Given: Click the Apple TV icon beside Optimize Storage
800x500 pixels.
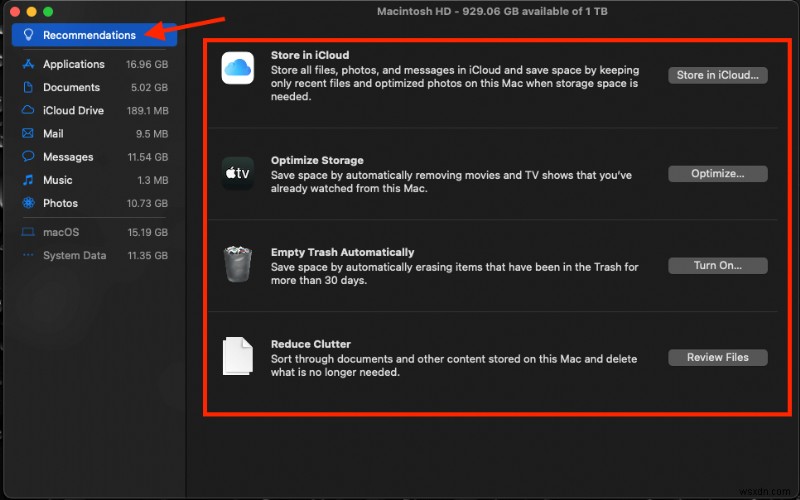Looking at the screenshot, I should tap(238, 173).
